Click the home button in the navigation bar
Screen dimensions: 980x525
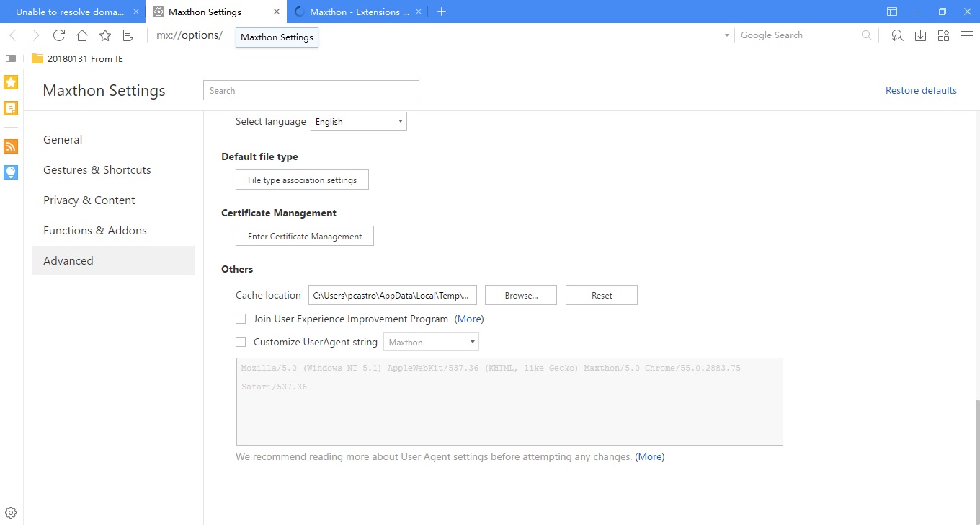[81, 35]
